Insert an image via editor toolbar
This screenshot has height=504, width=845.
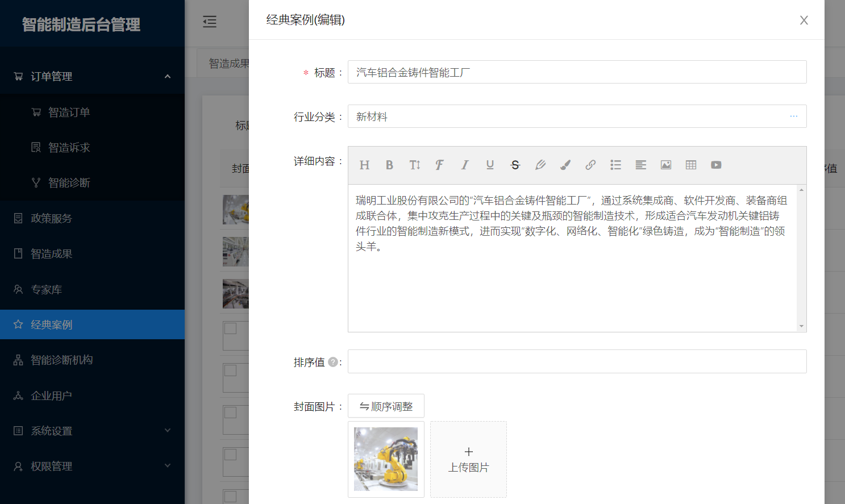click(666, 165)
